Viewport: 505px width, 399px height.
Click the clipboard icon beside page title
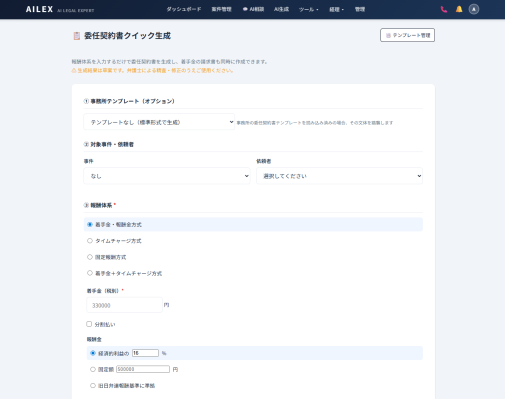click(x=77, y=36)
